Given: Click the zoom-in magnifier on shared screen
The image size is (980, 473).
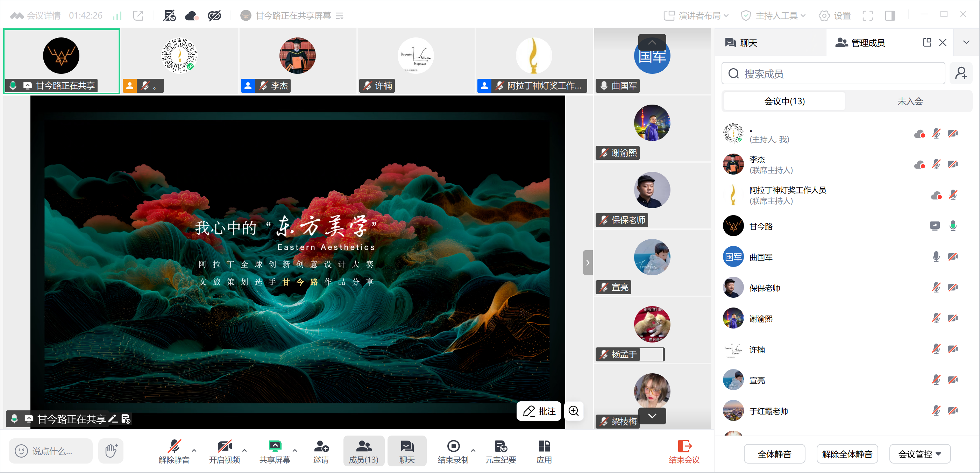Looking at the screenshot, I should tap(574, 411).
